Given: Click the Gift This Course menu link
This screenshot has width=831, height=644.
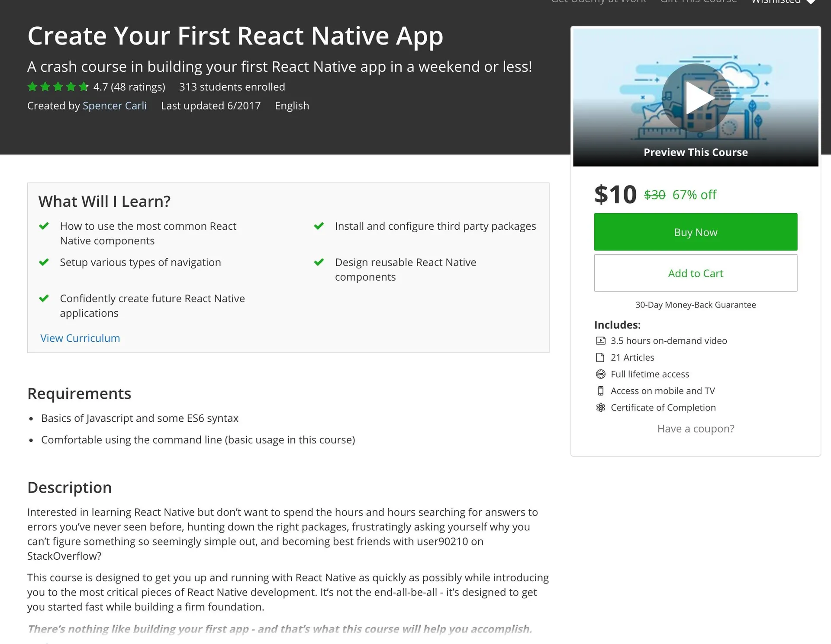Looking at the screenshot, I should click(x=698, y=1).
